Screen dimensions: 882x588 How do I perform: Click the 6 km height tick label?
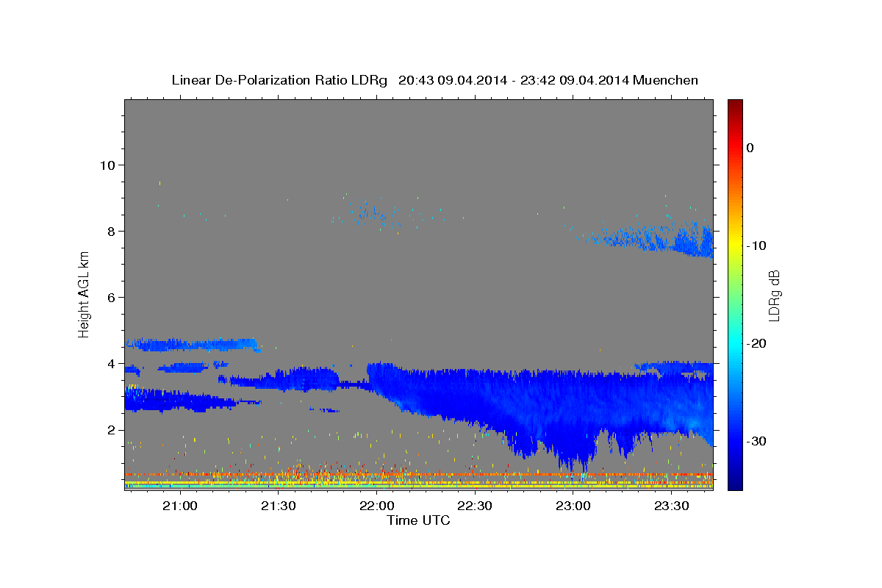click(x=113, y=297)
